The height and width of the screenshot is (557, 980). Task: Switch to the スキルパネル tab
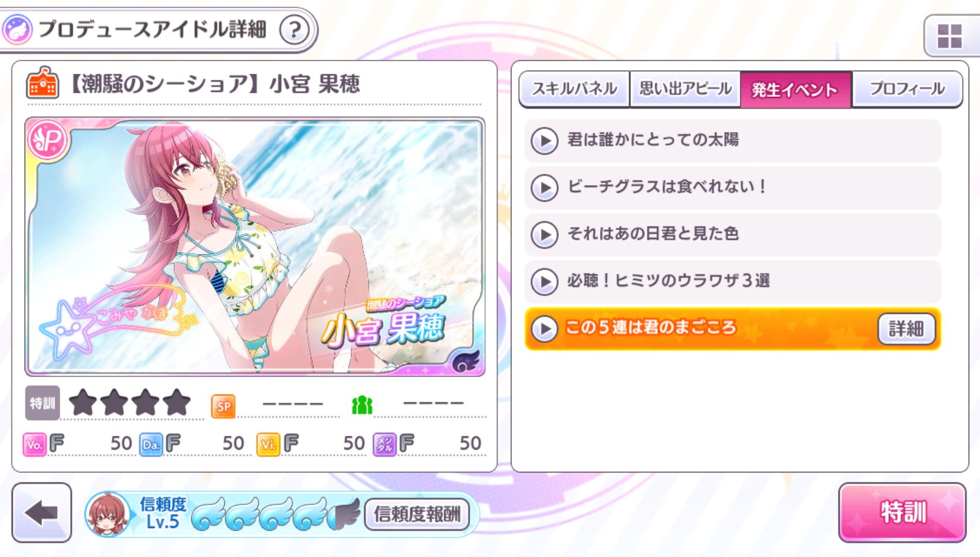574,89
